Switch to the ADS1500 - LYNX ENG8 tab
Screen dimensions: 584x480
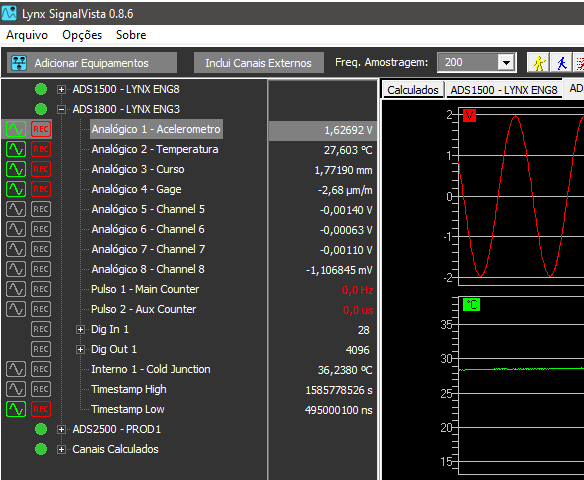pyautogui.click(x=504, y=90)
